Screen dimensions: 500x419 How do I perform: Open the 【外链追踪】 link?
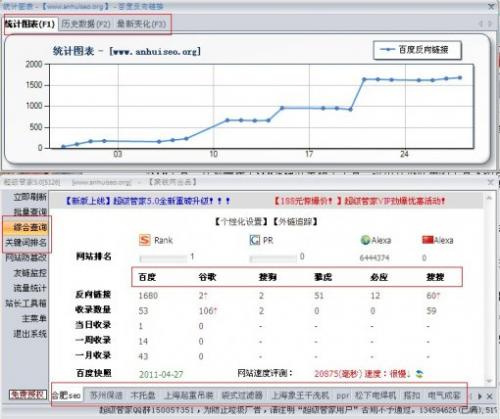pyautogui.click(x=296, y=221)
